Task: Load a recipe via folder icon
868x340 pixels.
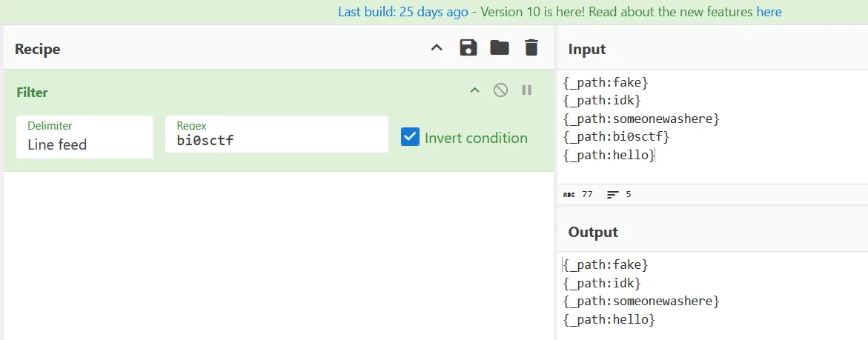Action: pyautogui.click(x=500, y=48)
